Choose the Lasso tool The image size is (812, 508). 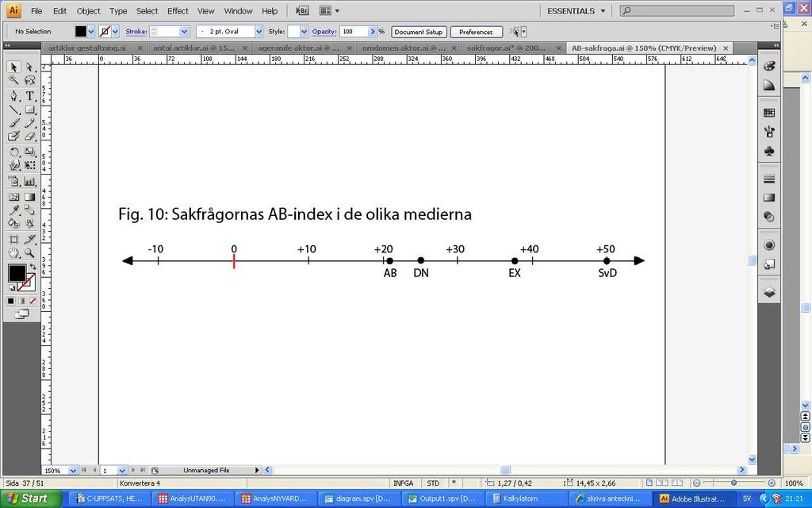[x=29, y=80]
